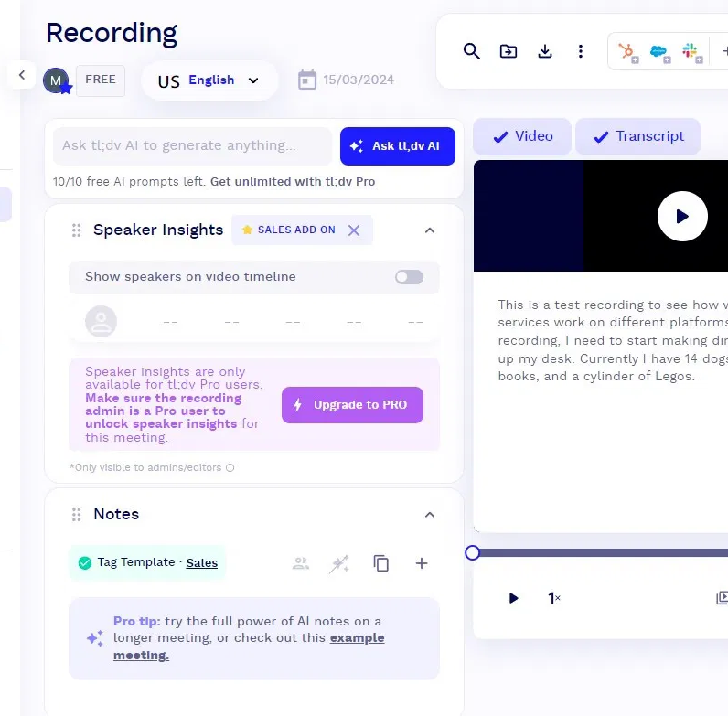Open Get unlimited with tl;dv Pro link
728x716 pixels.
pos(293,182)
